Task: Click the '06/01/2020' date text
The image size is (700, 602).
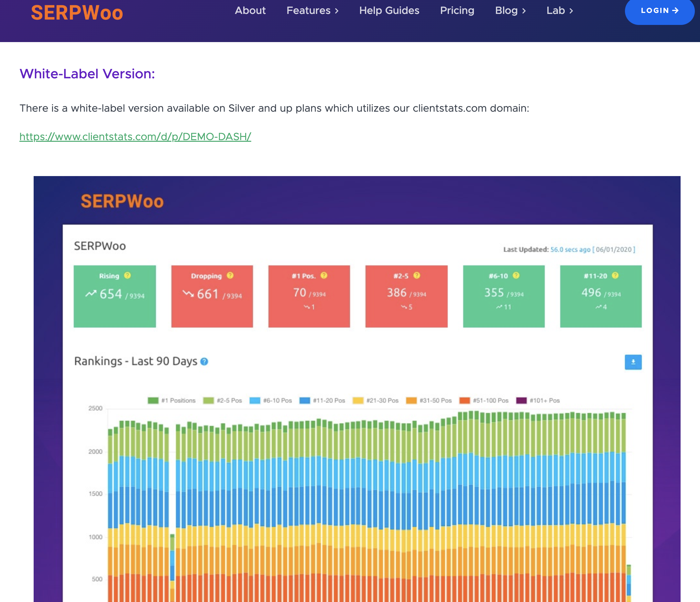Action: click(x=614, y=250)
